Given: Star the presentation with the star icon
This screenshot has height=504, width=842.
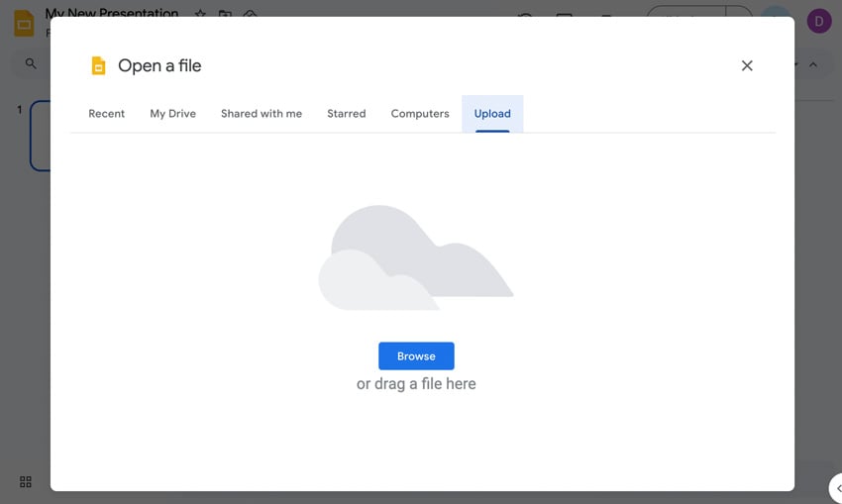Looking at the screenshot, I should tap(200, 15).
